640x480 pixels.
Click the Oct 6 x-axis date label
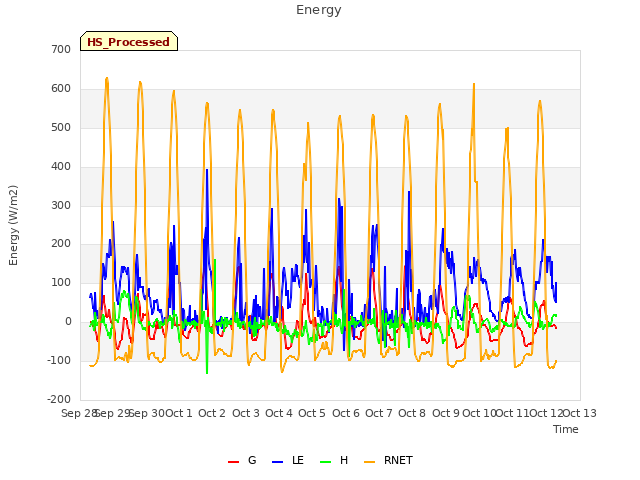coord(346,413)
